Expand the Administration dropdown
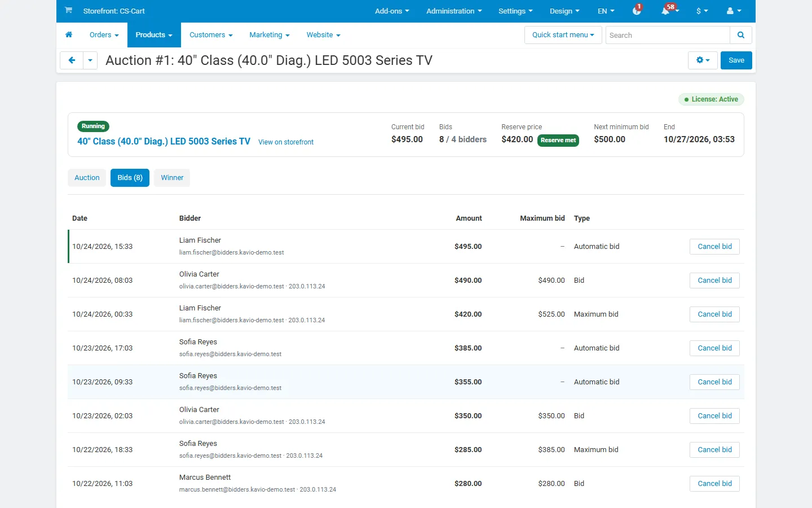812x508 pixels. point(454,11)
